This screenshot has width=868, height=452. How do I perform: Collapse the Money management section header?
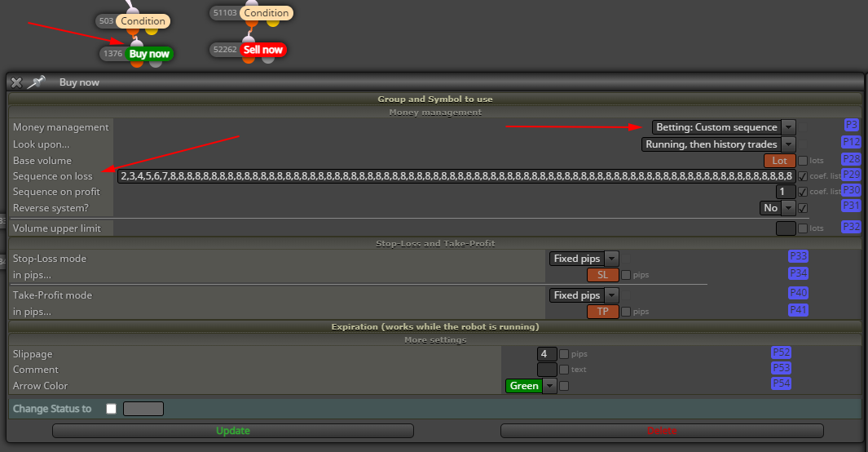(435, 113)
